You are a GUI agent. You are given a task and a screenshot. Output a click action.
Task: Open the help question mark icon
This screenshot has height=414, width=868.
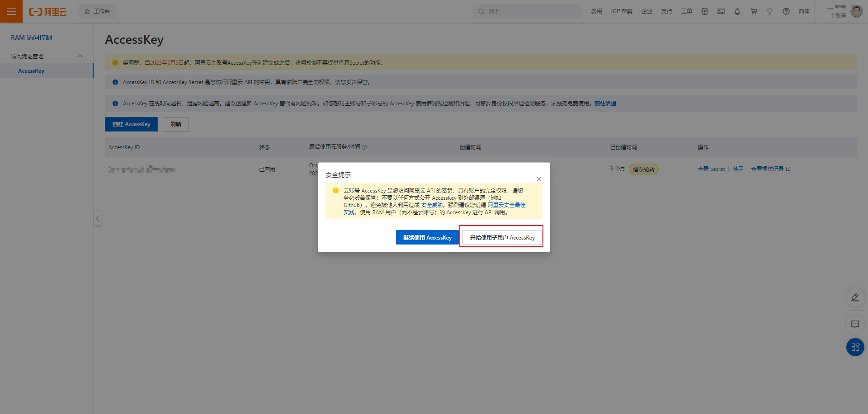(x=786, y=11)
